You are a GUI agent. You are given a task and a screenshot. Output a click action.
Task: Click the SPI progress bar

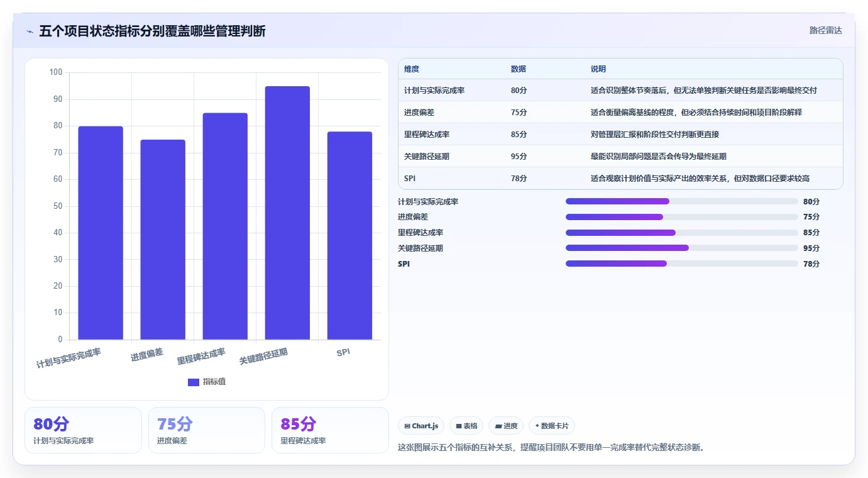(x=682, y=264)
